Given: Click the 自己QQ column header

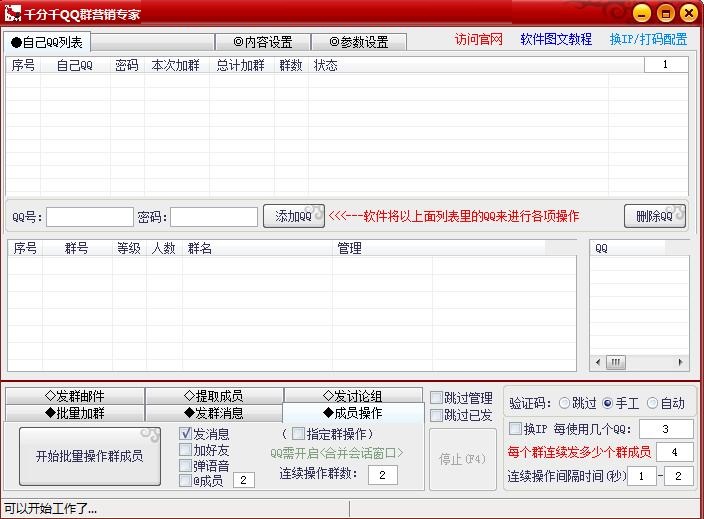Looking at the screenshot, I should coord(75,66).
